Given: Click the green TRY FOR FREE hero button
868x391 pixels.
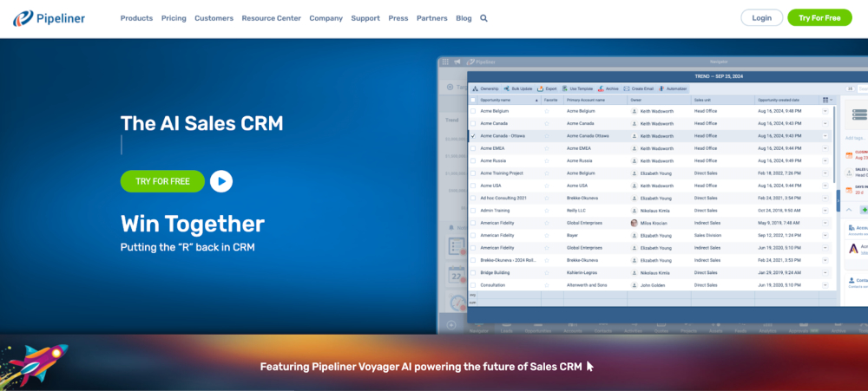Looking at the screenshot, I should pos(162,181).
